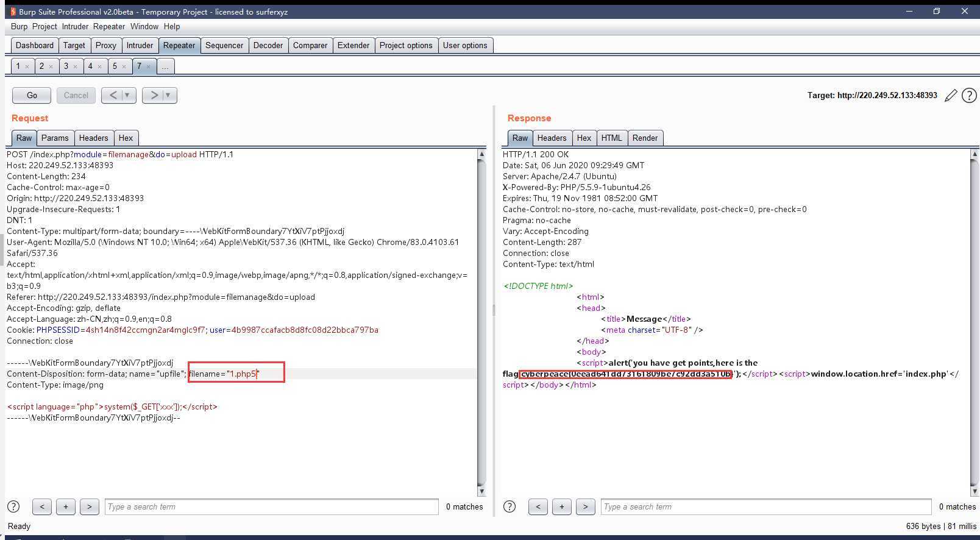Show request Params view
The height and width of the screenshot is (540, 980).
point(55,138)
